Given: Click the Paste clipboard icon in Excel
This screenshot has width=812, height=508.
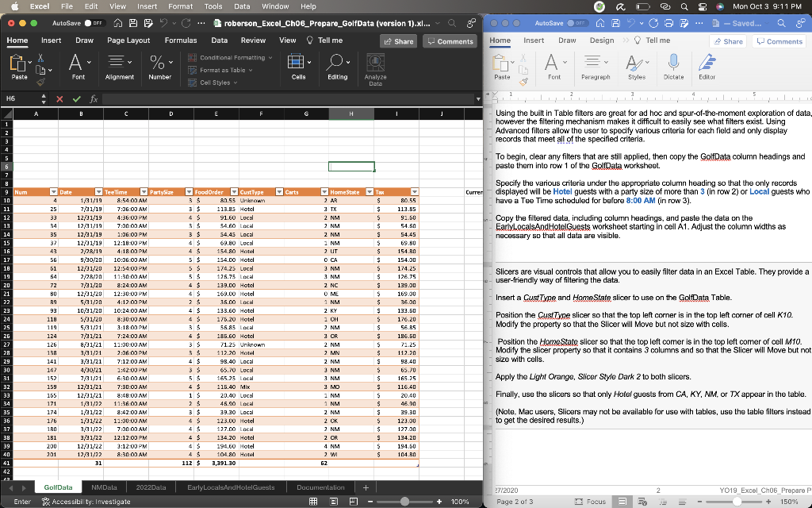Looking at the screenshot, I should tap(19, 63).
